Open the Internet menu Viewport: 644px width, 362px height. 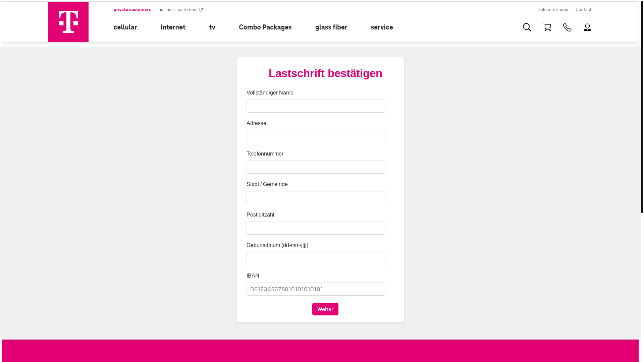(173, 27)
